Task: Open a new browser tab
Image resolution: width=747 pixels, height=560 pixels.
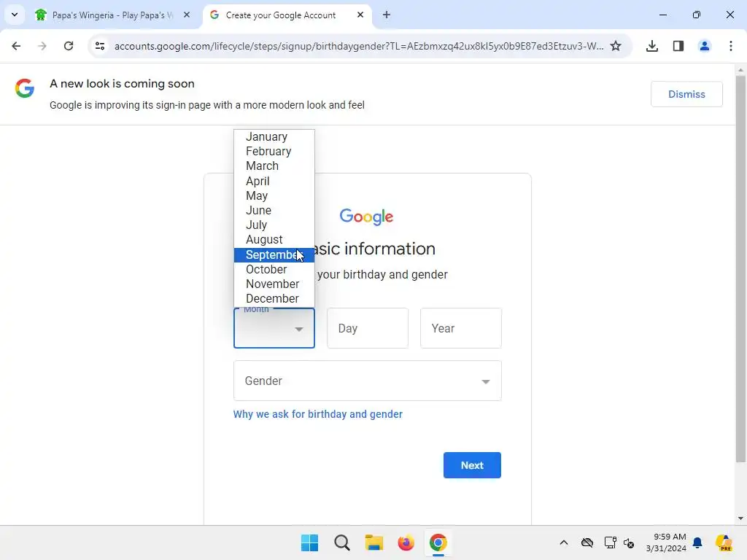Action: [387, 15]
